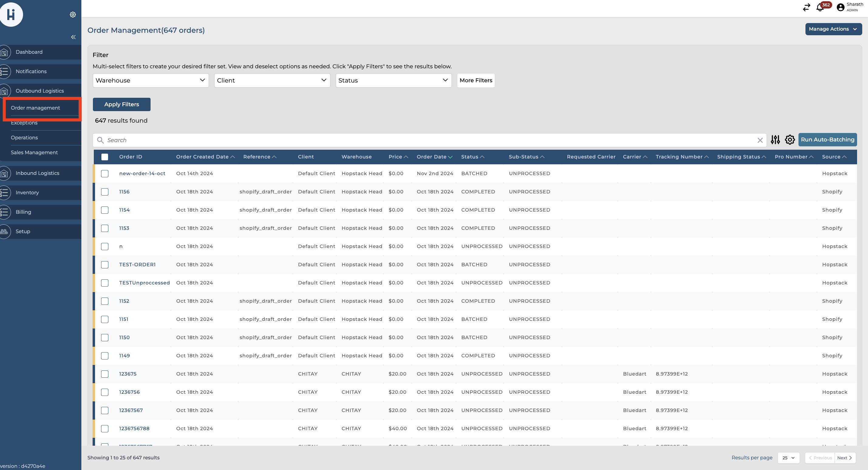Clear search with the X icon

tap(760, 140)
